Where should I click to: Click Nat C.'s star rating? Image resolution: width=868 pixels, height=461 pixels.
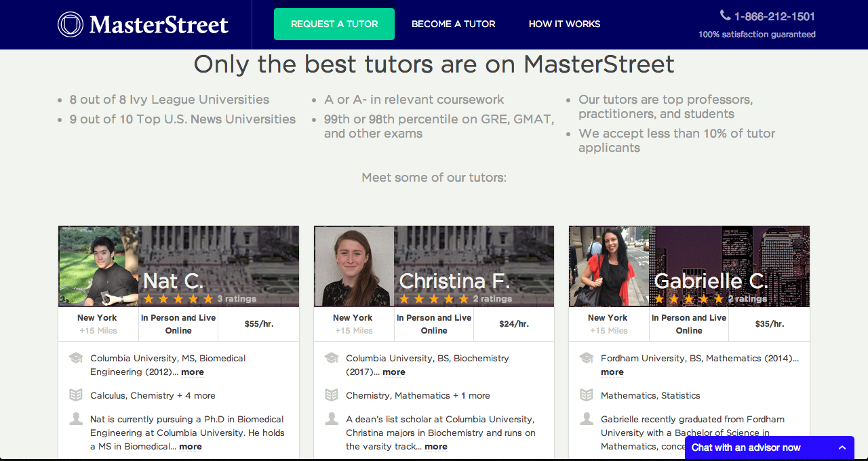point(178,299)
